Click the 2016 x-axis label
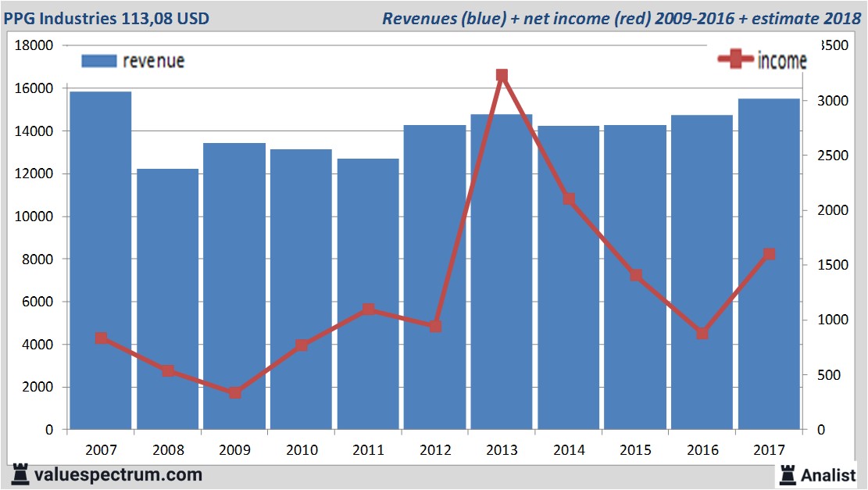This screenshot has width=868, height=490. click(702, 449)
